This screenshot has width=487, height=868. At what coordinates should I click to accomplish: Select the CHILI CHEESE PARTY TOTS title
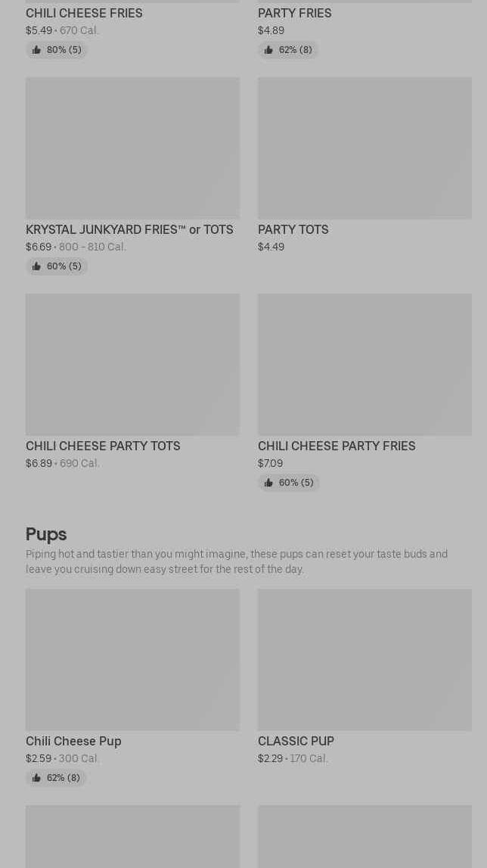[103, 446]
